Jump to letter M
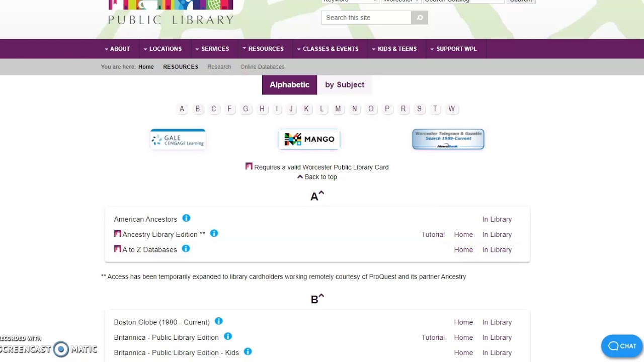 coord(338,109)
